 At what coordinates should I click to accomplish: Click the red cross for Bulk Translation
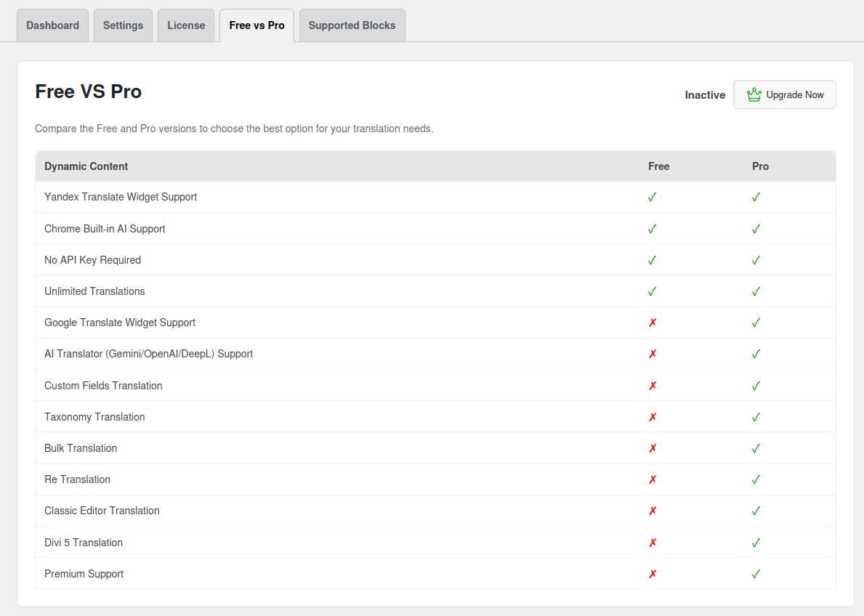tap(653, 448)
